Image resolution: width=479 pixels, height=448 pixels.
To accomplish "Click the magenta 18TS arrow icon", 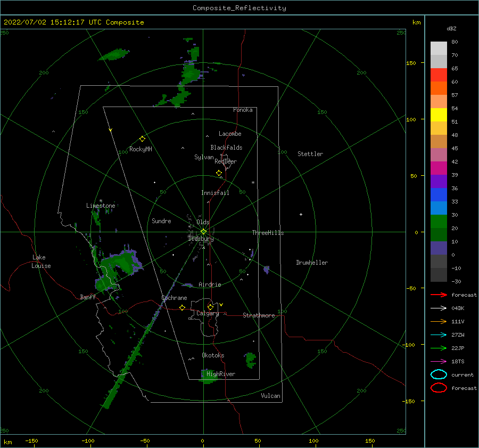I will click(439, 362).
